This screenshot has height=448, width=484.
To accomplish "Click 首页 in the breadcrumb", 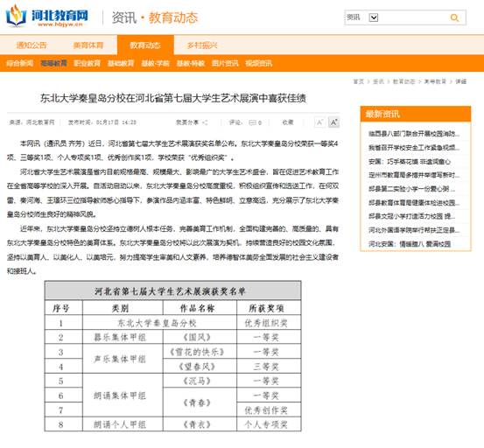I will (358, 81).
